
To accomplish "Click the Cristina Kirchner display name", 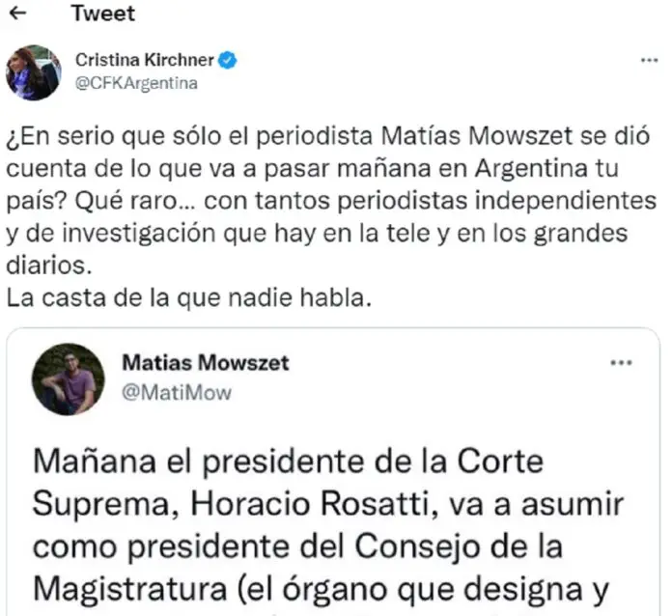I will 144,60.
